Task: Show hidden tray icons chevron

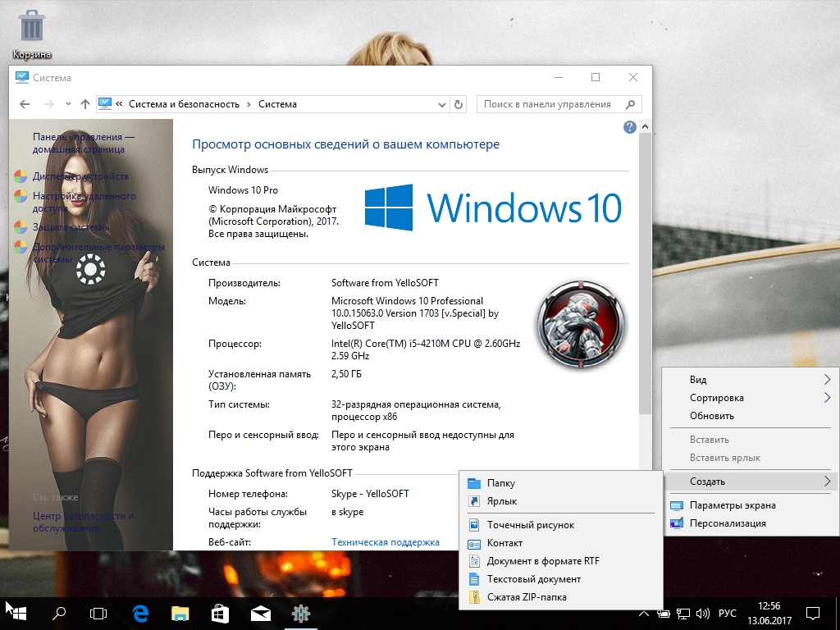Action: (x=645, y=614)
